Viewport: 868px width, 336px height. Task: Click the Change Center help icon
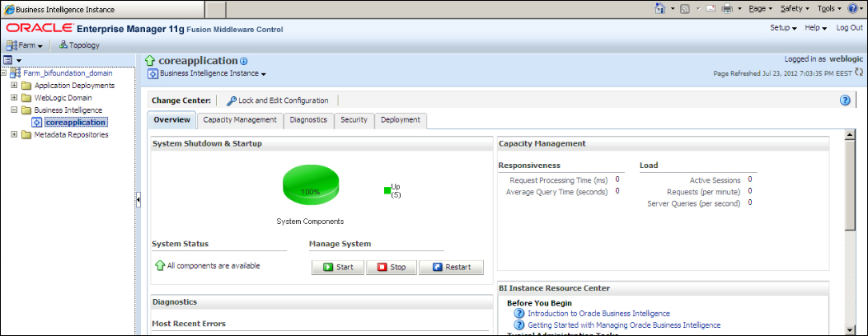pyautogui.click(x=844, y=100)
